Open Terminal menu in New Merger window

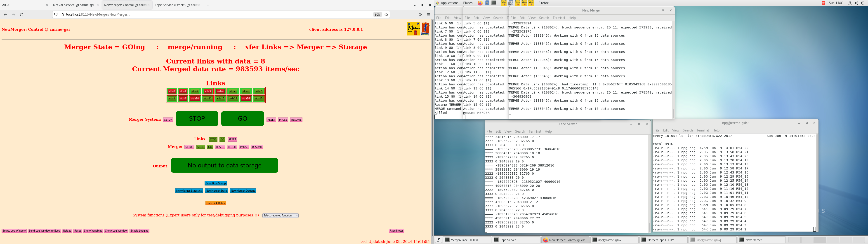[558, 18]
